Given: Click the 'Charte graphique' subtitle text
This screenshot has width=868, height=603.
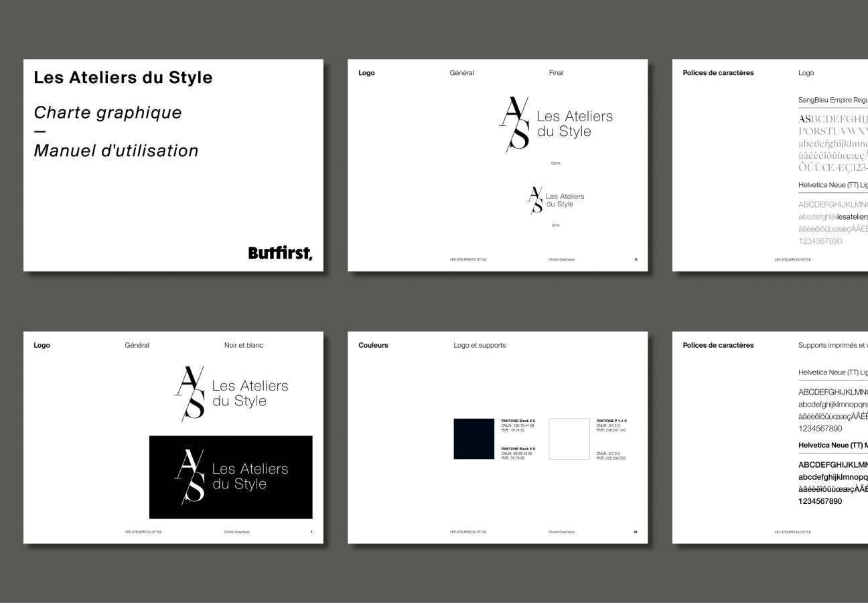Looking at the screenshot, I should coord(108,113).
